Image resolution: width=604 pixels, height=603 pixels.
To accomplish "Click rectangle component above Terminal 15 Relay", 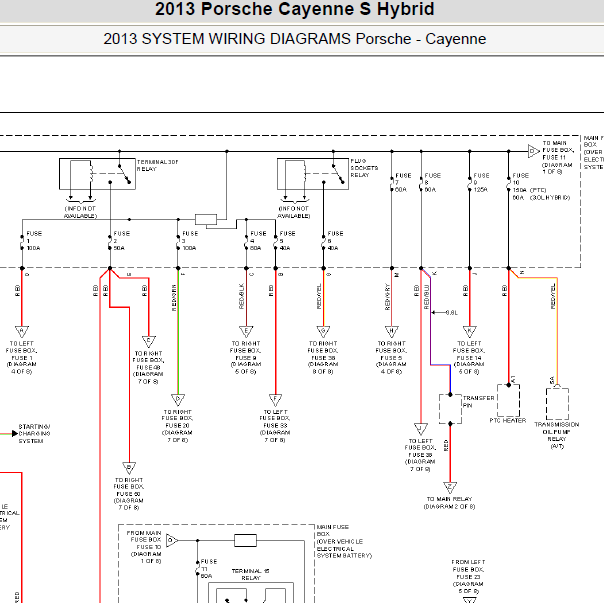I will point(245,540).
